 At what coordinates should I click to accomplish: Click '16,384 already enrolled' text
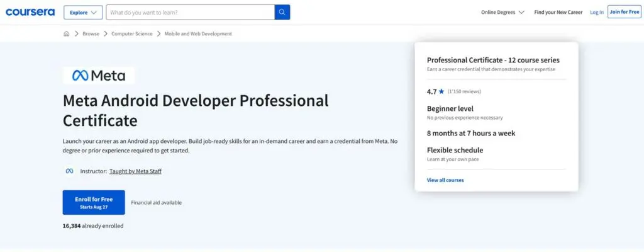click(93, 226)
